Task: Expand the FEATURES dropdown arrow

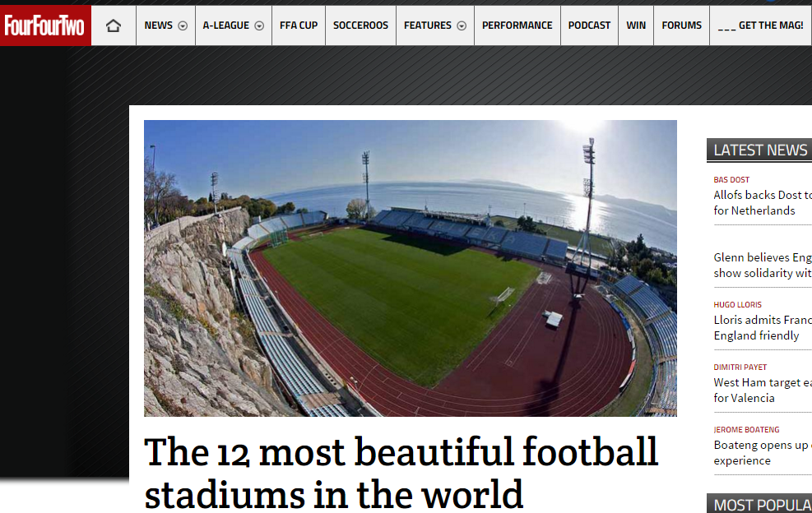Action: coord(462,25)
